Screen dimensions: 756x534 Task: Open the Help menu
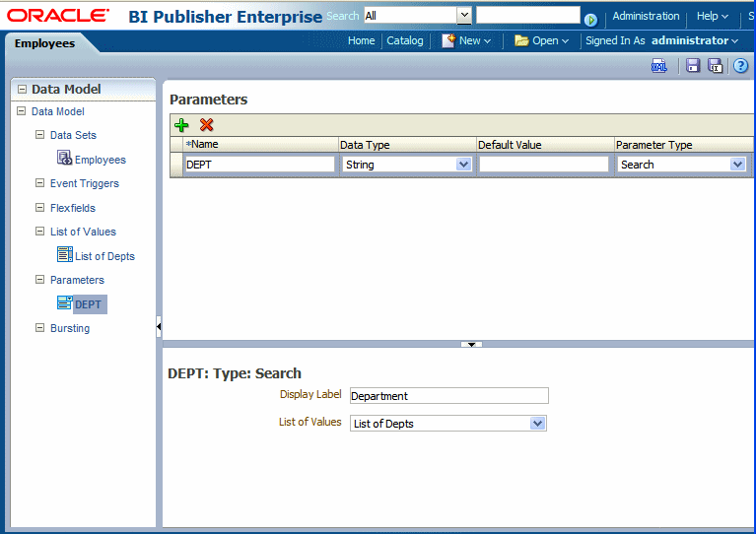click(x=712, y=16)
